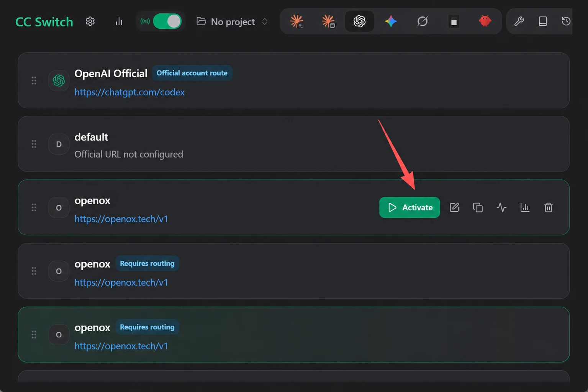Screen dimensions: 588x392
Task: Click the Official account route badge
Action: (x=192, y=73)
